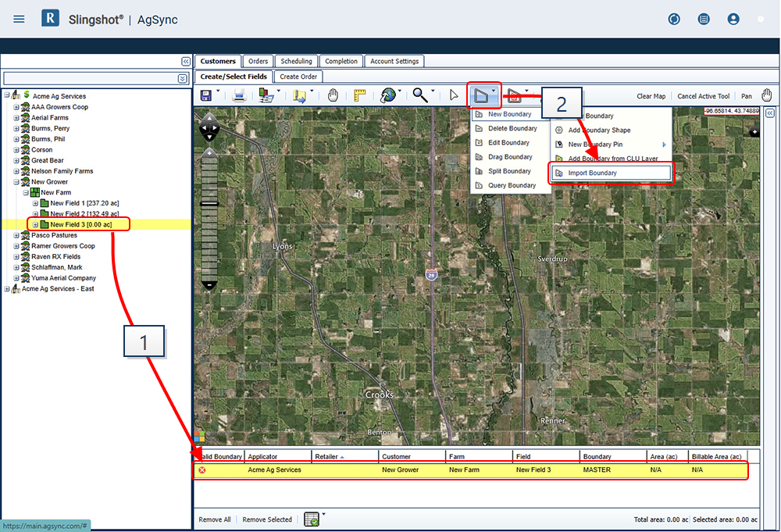Select the magnifying glass zoom tool
Image resolution: width=781 pixels, height=532 pixels.
pyautogui.click(x=420, y=95)
